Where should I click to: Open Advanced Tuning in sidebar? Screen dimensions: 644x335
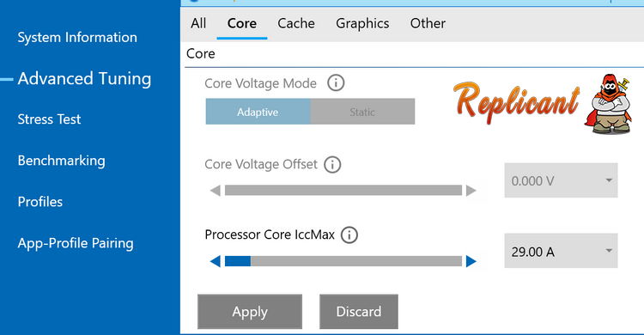[x=84, y=78]
